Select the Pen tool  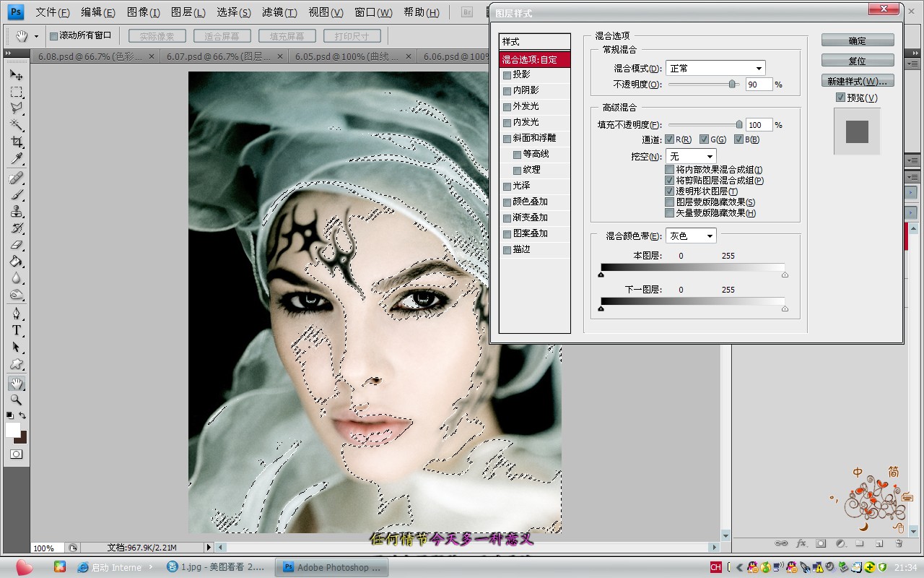click(x=16, y=314)
